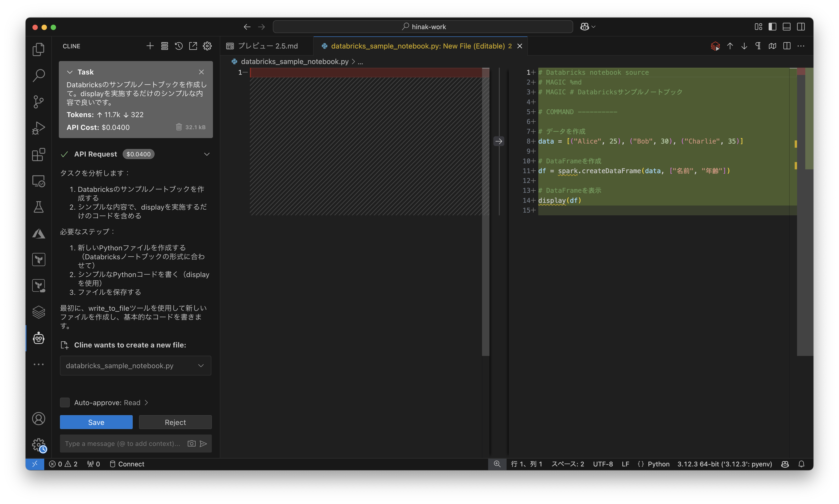The image size is (839, 504).
Task: Open Cline task history
Action: click(179, 46)
